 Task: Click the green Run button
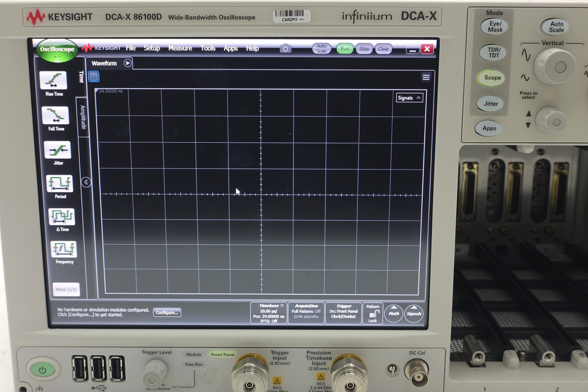click(345, 49)
